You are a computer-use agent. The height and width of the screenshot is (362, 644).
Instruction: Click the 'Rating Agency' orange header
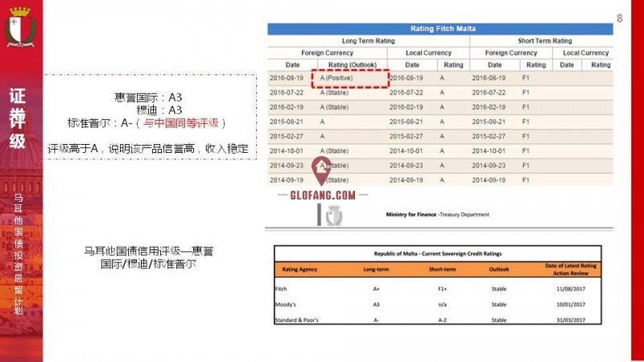(x=299, y=269)
